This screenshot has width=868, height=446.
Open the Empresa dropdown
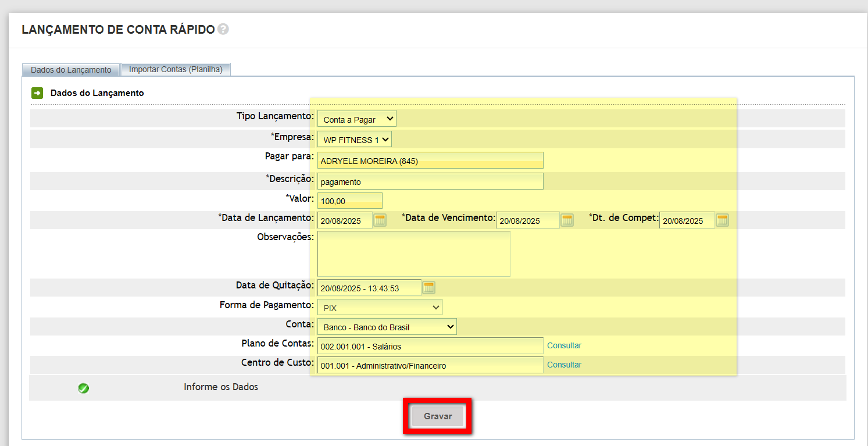pos(354,140)
